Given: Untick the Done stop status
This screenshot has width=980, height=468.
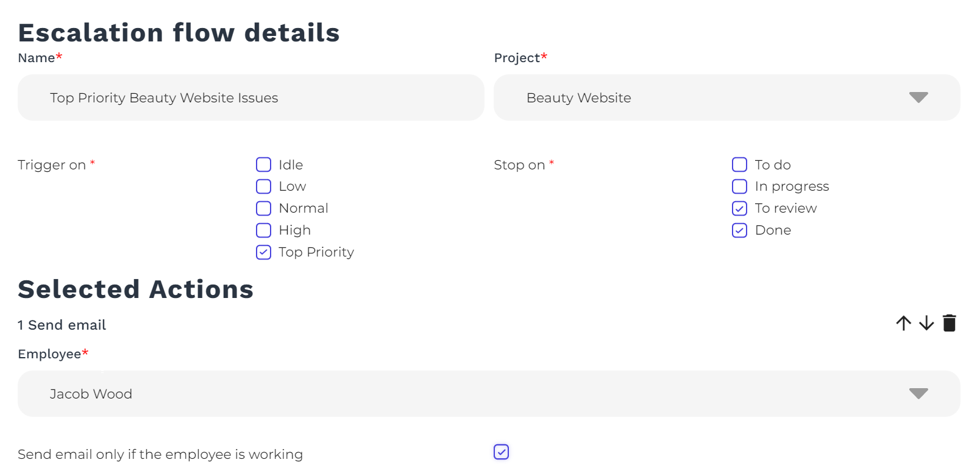Looking at the screenshot, I should pos(739,230).
